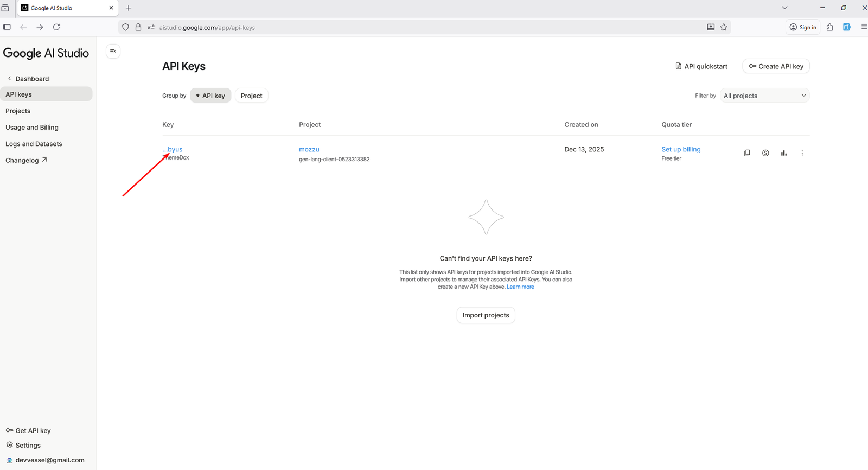
Task: Open more options for ...byus key
Action: point(802,153)
